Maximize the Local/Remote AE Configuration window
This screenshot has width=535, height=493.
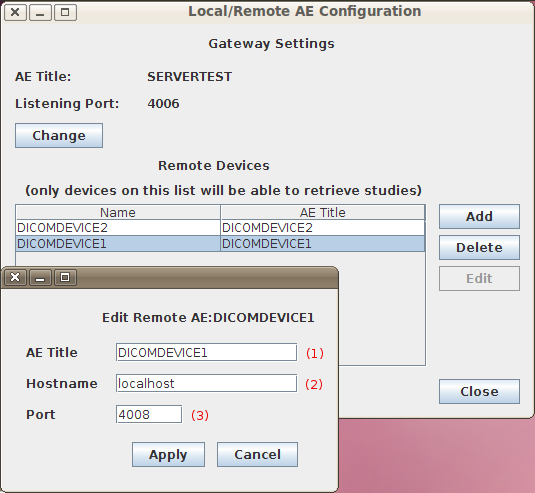tap(65, 12)
